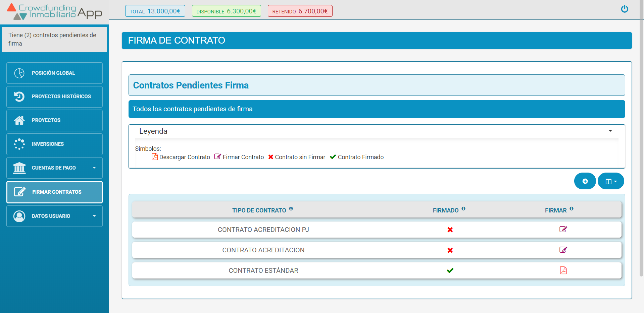This screenshot has width=644, height=313.
Task: Open Proyectos Históricos menu item
Action: [54, 97]
